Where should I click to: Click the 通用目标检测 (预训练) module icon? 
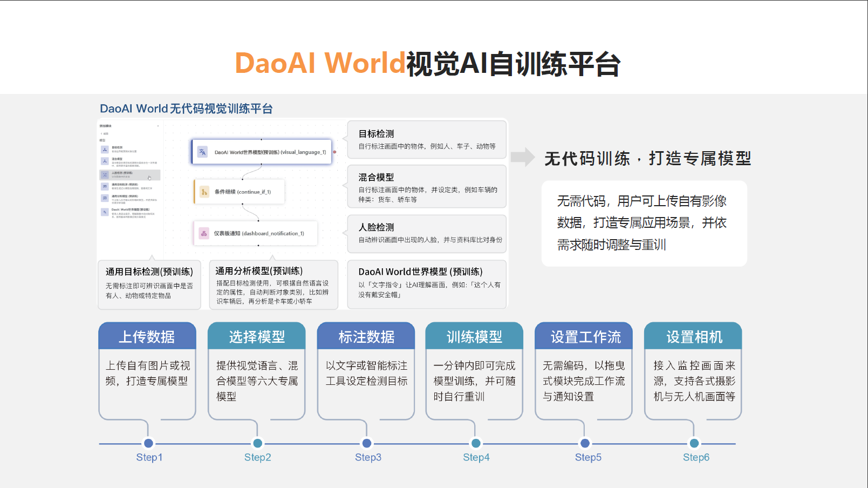105,186
